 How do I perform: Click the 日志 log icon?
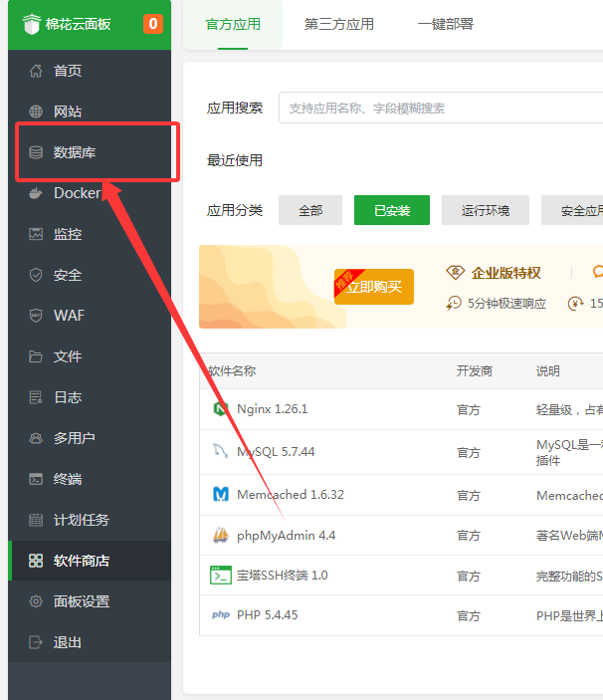click(x=36, y=397)
